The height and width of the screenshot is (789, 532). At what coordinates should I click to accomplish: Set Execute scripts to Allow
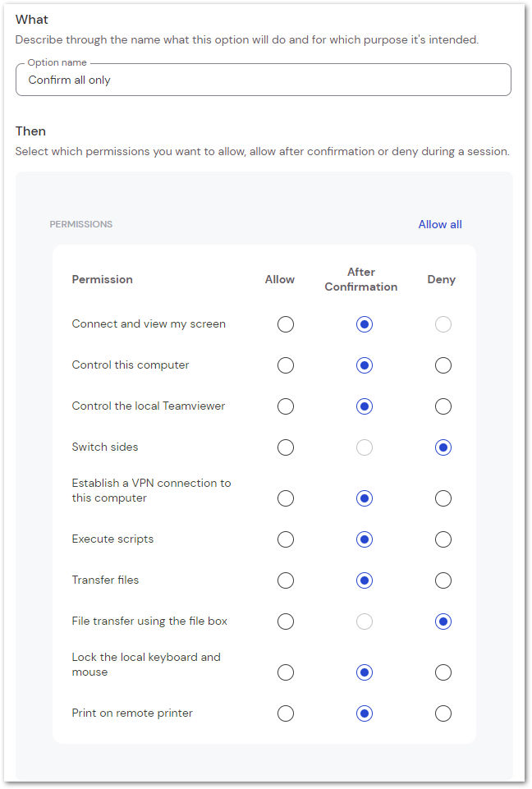point(286,539)
